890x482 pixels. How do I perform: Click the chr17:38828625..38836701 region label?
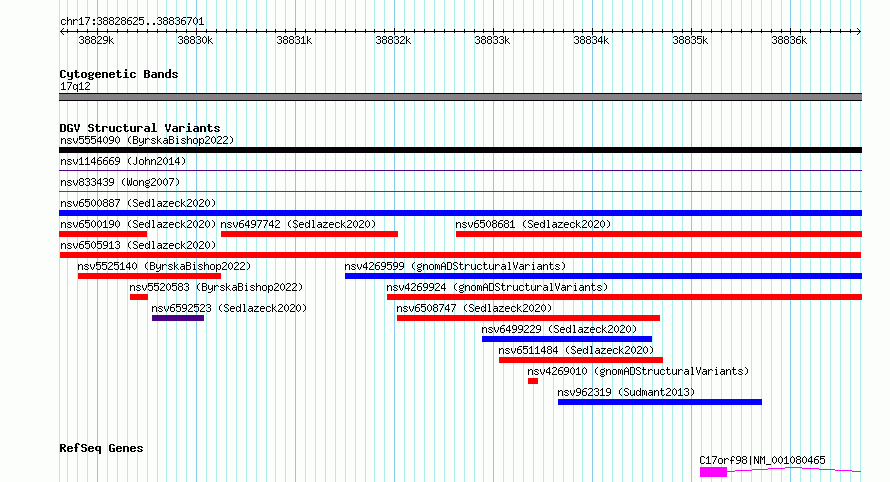pos(132,22)
